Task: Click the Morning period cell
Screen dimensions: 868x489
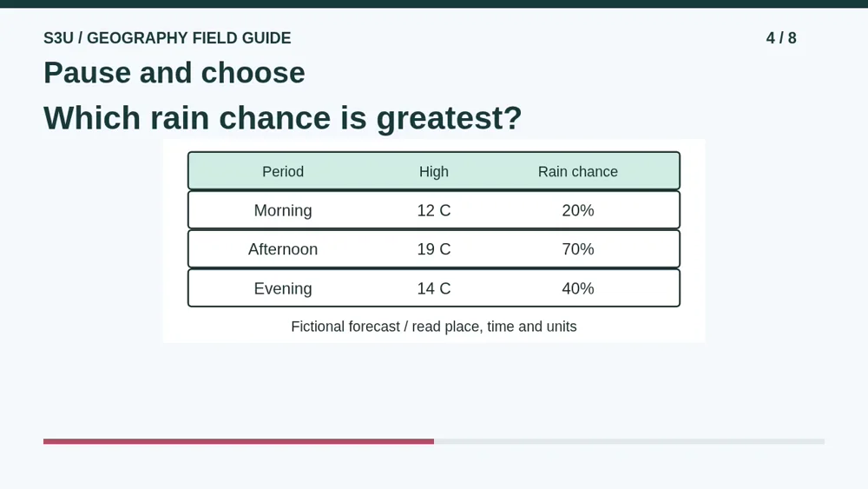Action: (283, 210)
